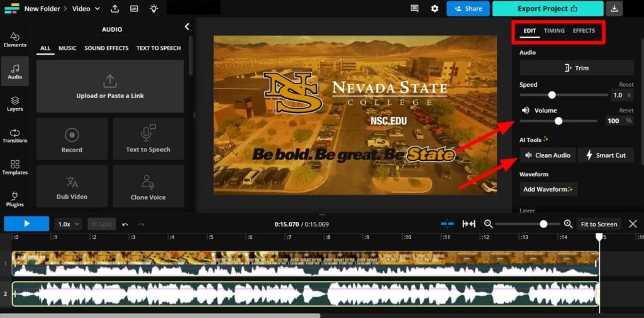Click Add Waveform button

(548, 189)
